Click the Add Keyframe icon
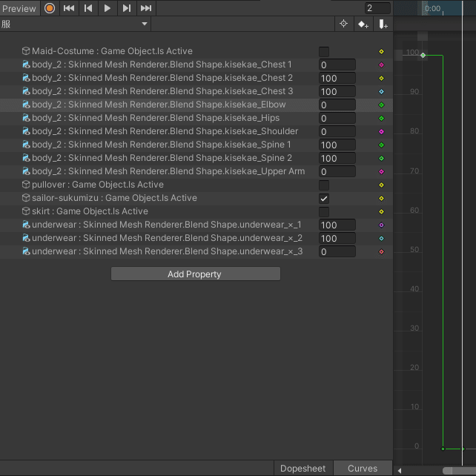Image resolution: width=476 pixels, height=476 pixels. click(363, 24)
